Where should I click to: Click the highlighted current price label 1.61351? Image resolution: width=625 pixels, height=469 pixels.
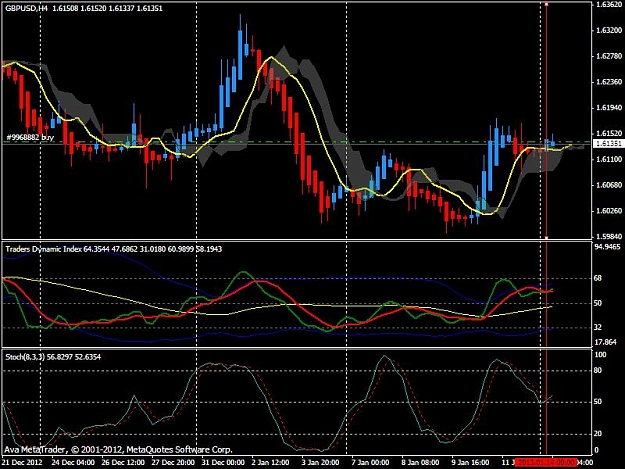(609, 143)
